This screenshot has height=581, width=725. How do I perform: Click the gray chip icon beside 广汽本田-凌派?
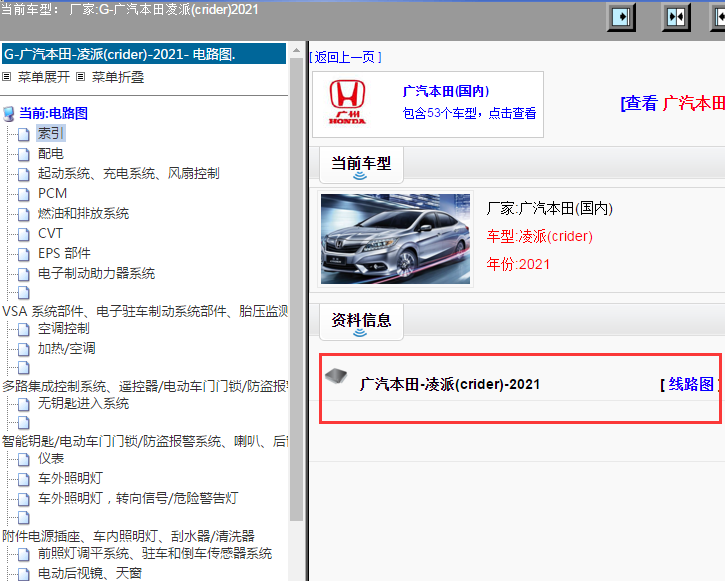(336, 377)
